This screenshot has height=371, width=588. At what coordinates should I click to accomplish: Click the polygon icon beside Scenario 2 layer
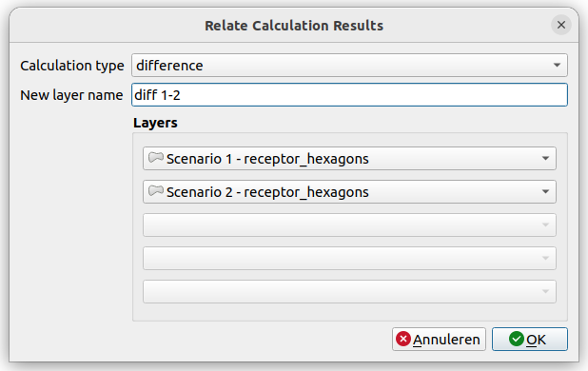tap(156, 191)
